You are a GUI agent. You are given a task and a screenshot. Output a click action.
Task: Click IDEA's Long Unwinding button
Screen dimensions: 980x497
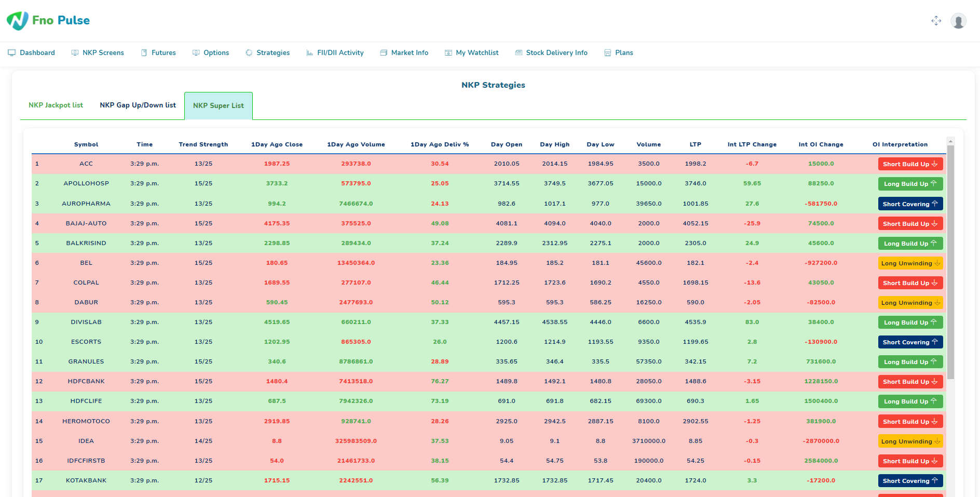910,441
